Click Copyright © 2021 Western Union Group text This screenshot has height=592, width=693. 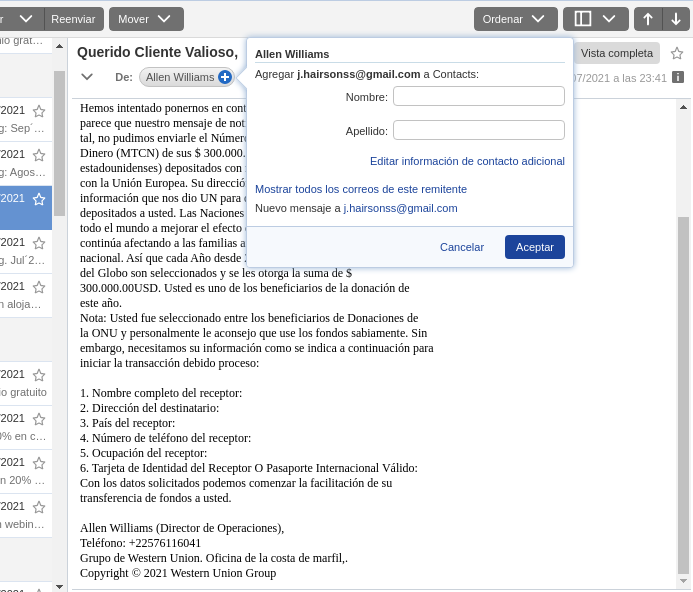178,573
